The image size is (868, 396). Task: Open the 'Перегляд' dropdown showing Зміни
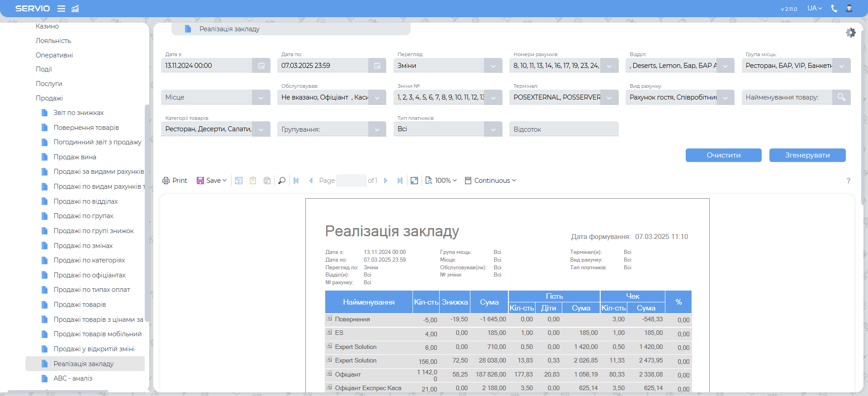point(493,66)
